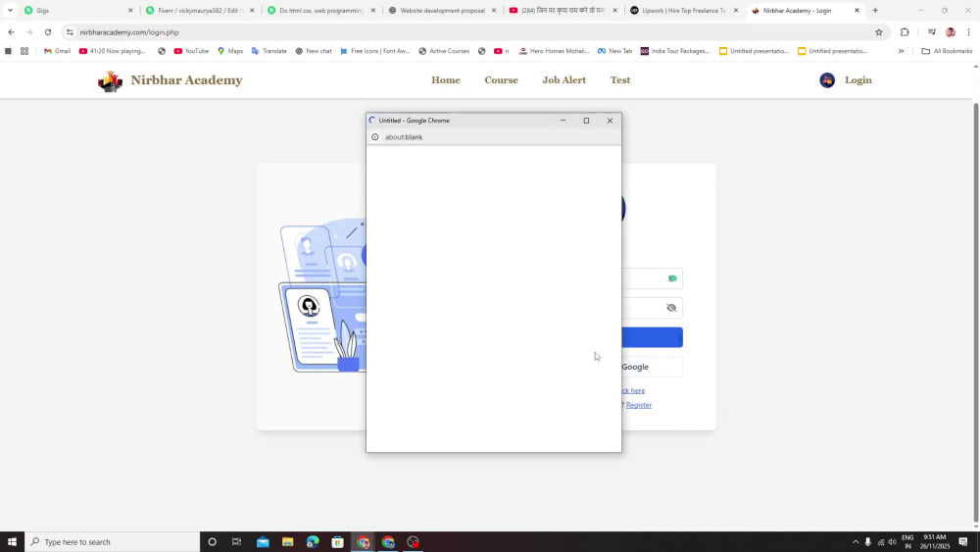Switch to the Gigs tab
The image size is (980, 552).
pos(78,11)
